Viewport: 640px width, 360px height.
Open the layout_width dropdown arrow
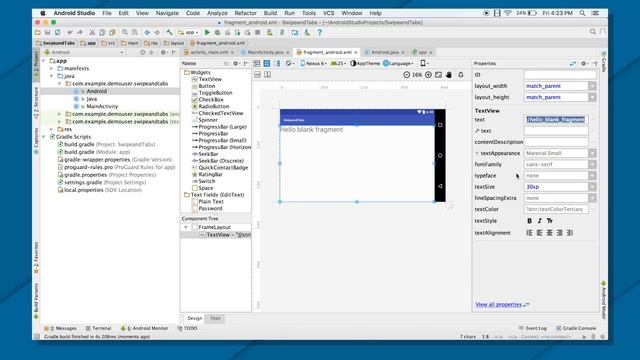click(592, 86)
